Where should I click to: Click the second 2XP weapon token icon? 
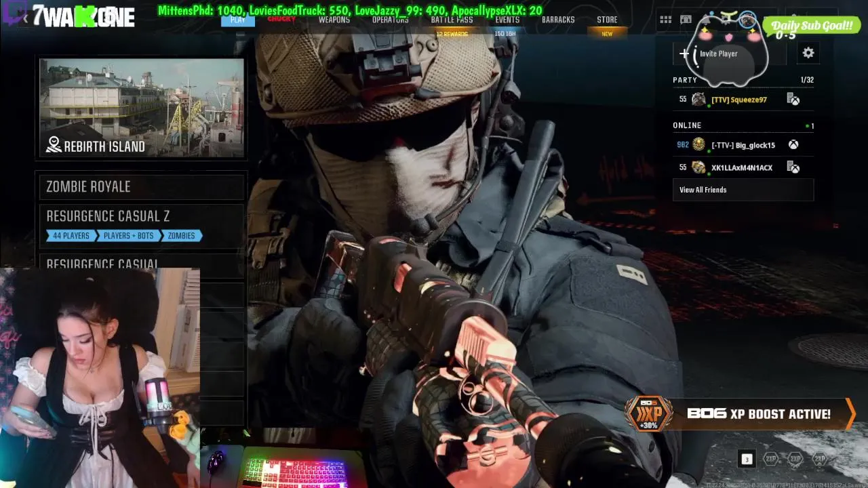click(795, 459)
